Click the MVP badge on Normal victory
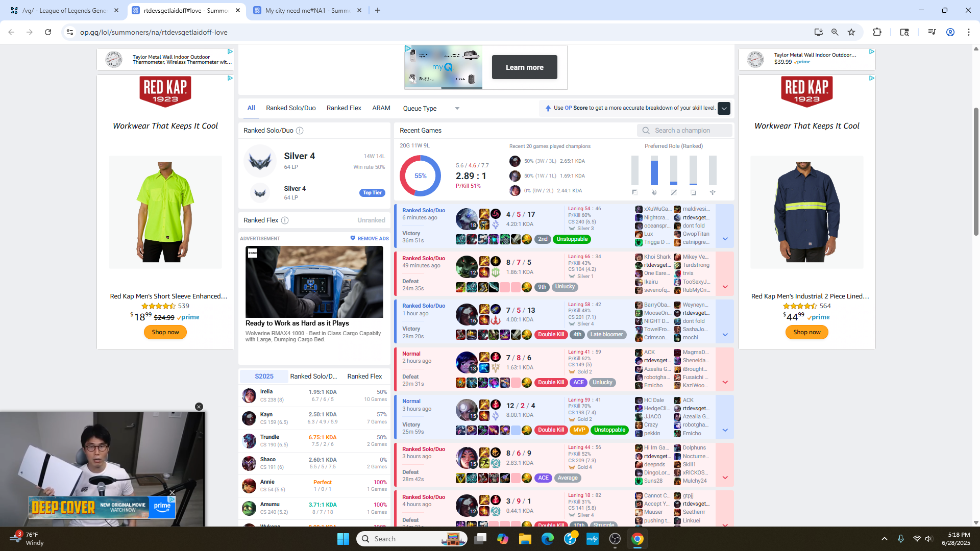This screenshot has height=551, width=980. click(x=579, y=430)
